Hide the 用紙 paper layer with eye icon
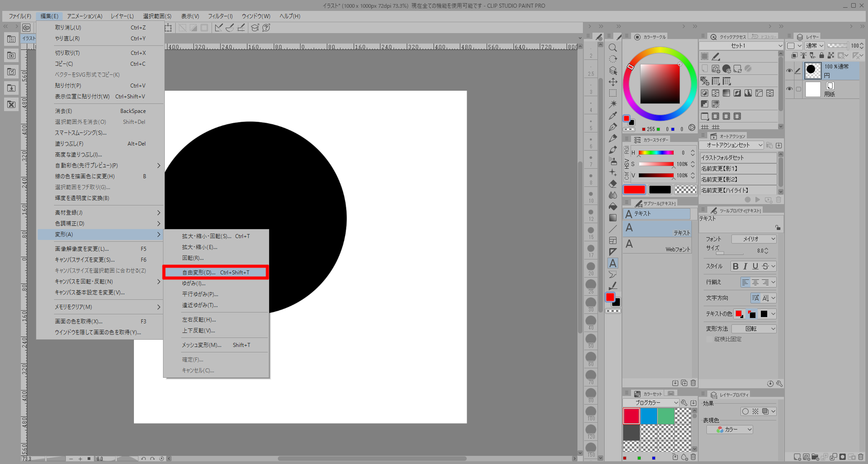 tap(789, 89)
